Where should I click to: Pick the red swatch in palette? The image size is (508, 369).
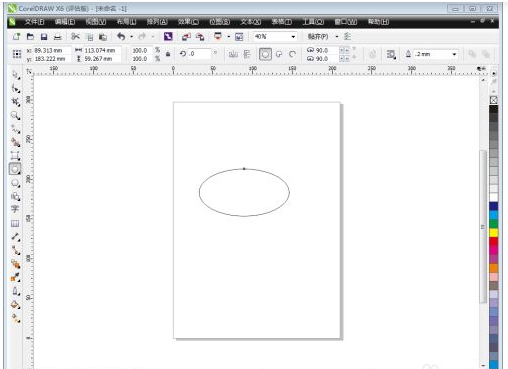click(x=494, y=241)
